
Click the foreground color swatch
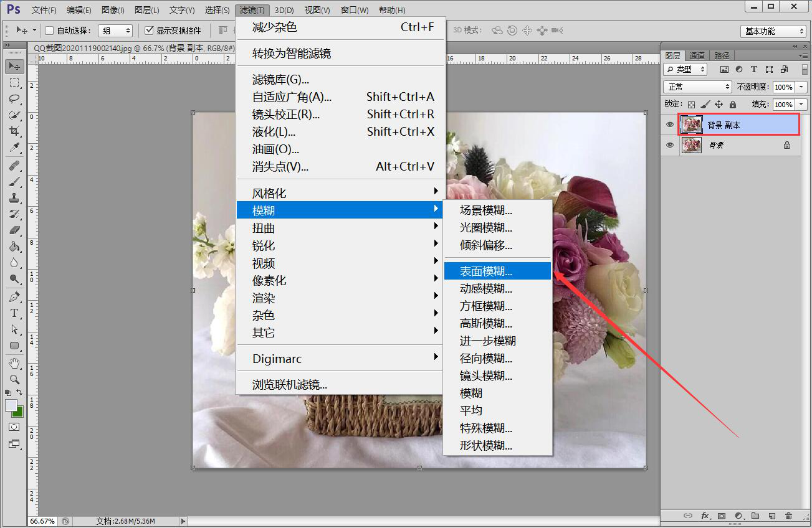pyautogui.click(x=11, y=405)
